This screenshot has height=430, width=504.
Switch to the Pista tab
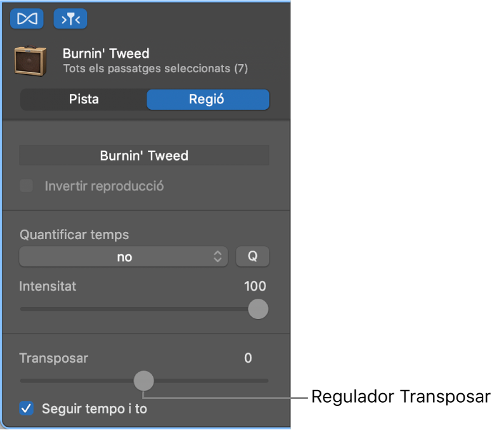[84, 100]
